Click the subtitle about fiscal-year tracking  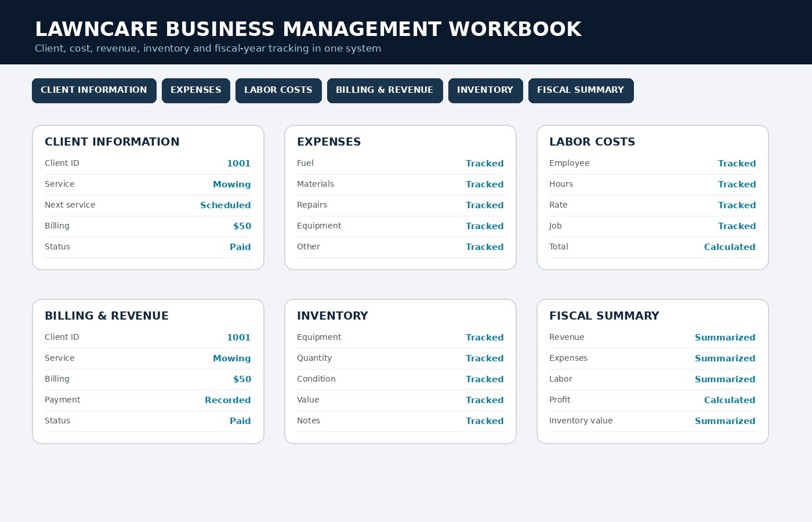click(208, 49)
